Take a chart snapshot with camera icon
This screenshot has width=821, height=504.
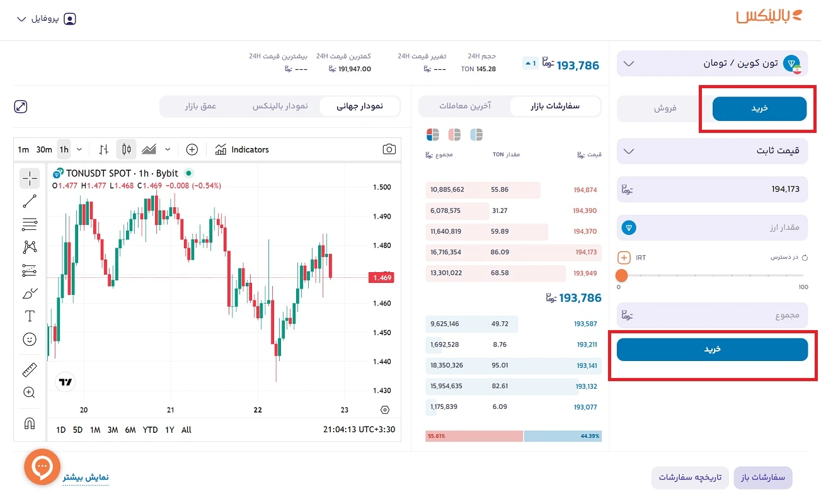click(x=389, y=149)
